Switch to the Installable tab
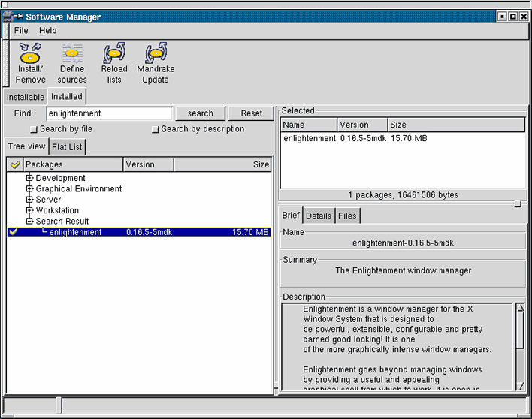532x419 pixels. (x=26, y=97)
